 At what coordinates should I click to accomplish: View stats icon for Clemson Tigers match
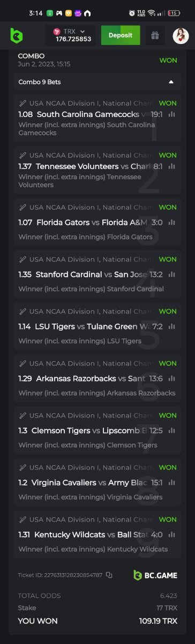click(x=172, y=430)
